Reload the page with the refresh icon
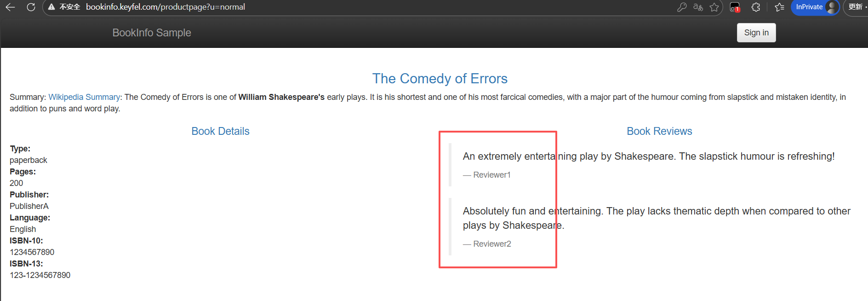This screenshot has width=868, height=301. 31,7
